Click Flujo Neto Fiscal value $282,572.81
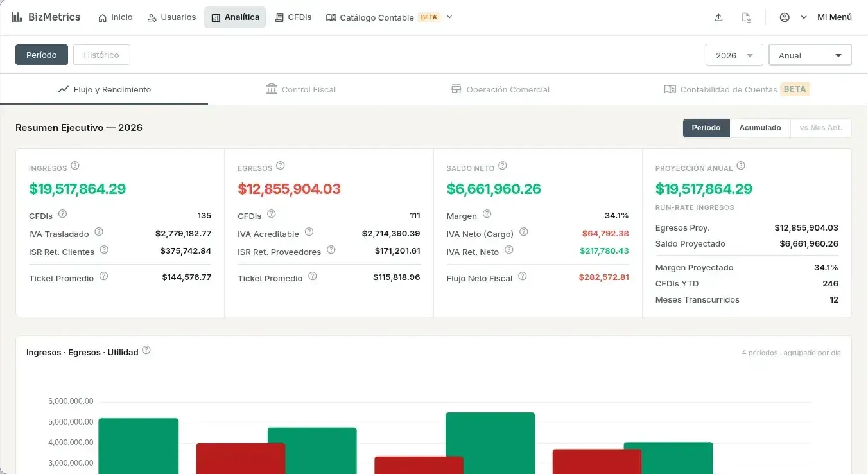This screenshot has height=474, width=868. [603, 277]
